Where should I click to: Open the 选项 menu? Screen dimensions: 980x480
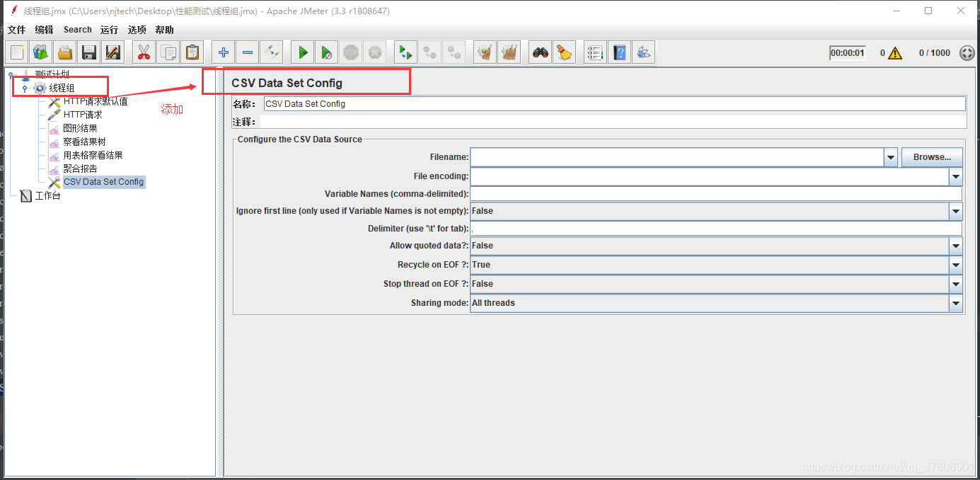tap(137, 30)
